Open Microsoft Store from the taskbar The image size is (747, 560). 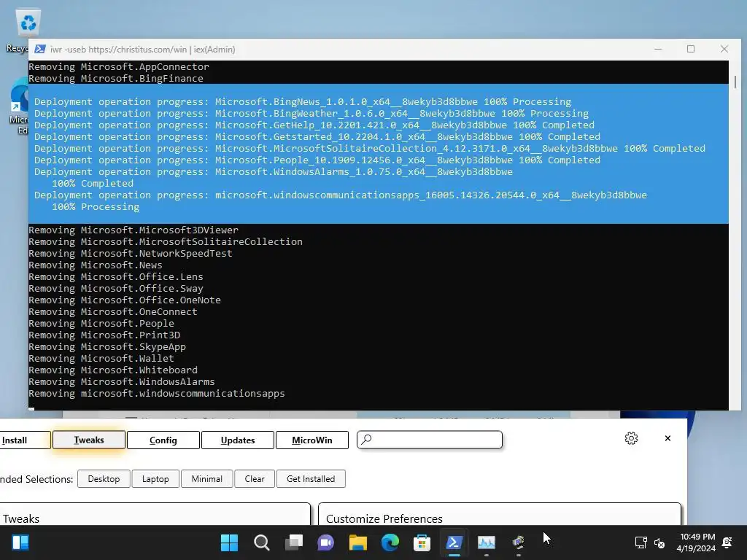(x=422, y=542)
